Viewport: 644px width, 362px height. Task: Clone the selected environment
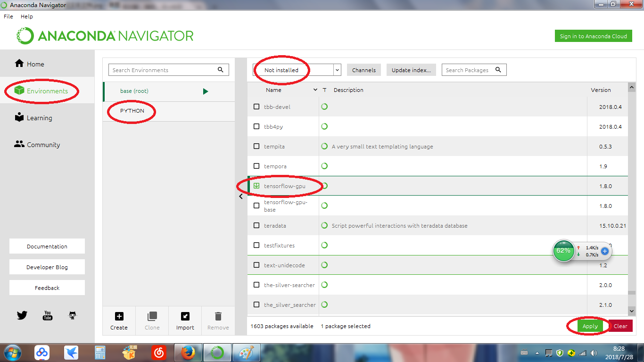[152, 321]
